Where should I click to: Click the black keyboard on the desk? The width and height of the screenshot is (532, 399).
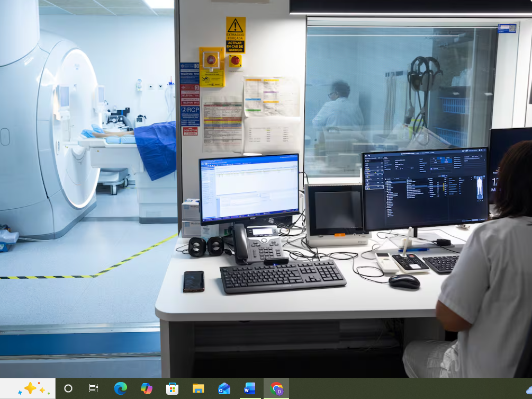pyautogui.click(x=283, y=276)
